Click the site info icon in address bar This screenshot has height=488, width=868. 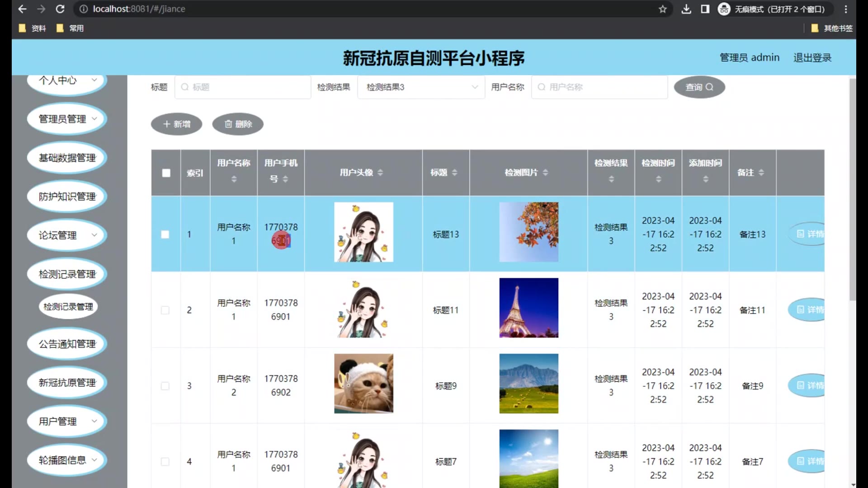pyautogui.click(x=84, y=9)
